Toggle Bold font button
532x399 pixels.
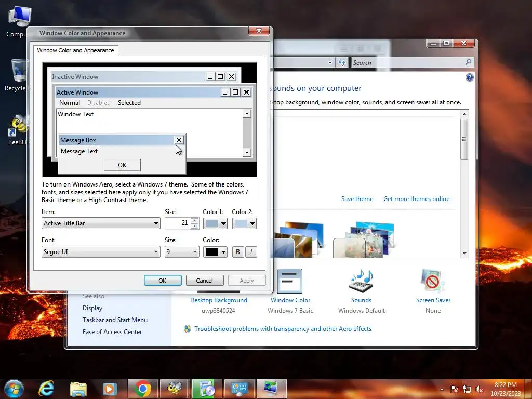(x=238, y=252)
